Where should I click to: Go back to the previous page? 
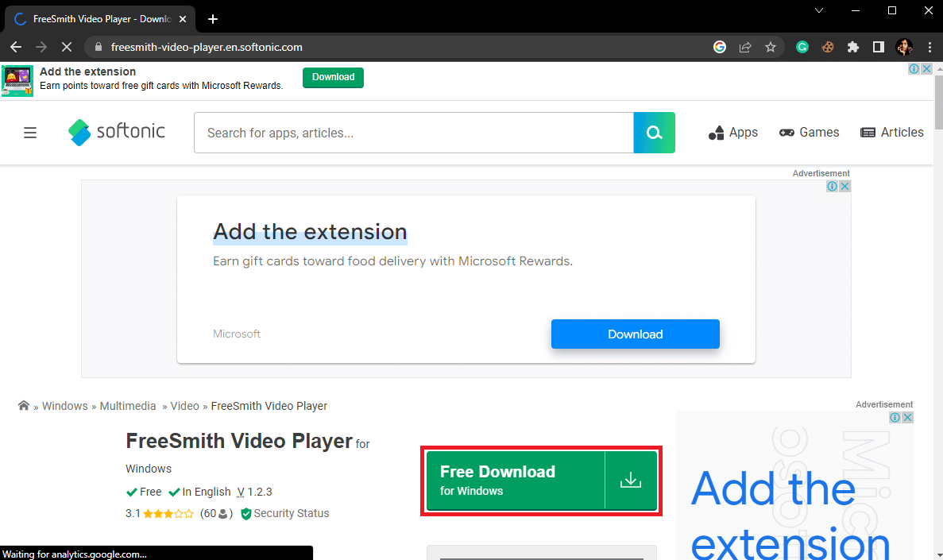tap(16, 47)
